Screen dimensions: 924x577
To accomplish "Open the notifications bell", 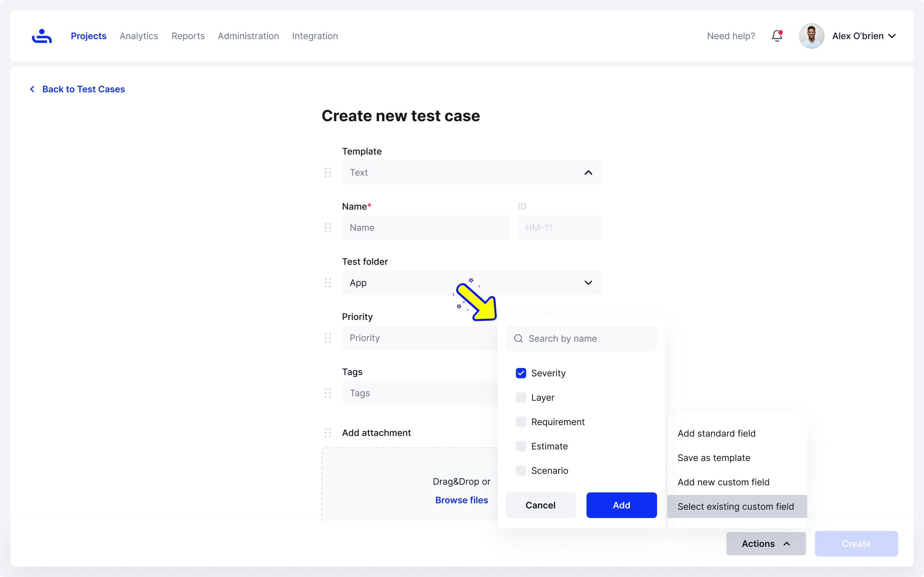I will pyautogui.click(x=777, y=36).
